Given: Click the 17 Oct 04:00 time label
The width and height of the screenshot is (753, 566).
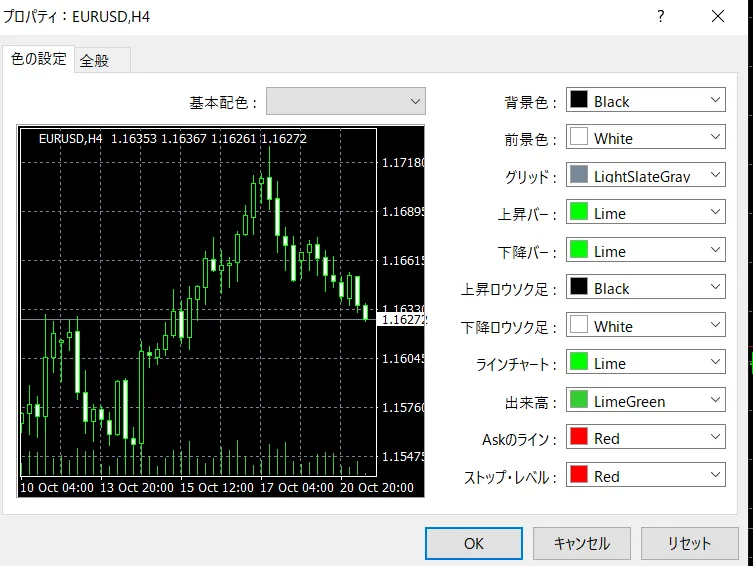Looking at the screenshot, I should [x=297, y=488].
